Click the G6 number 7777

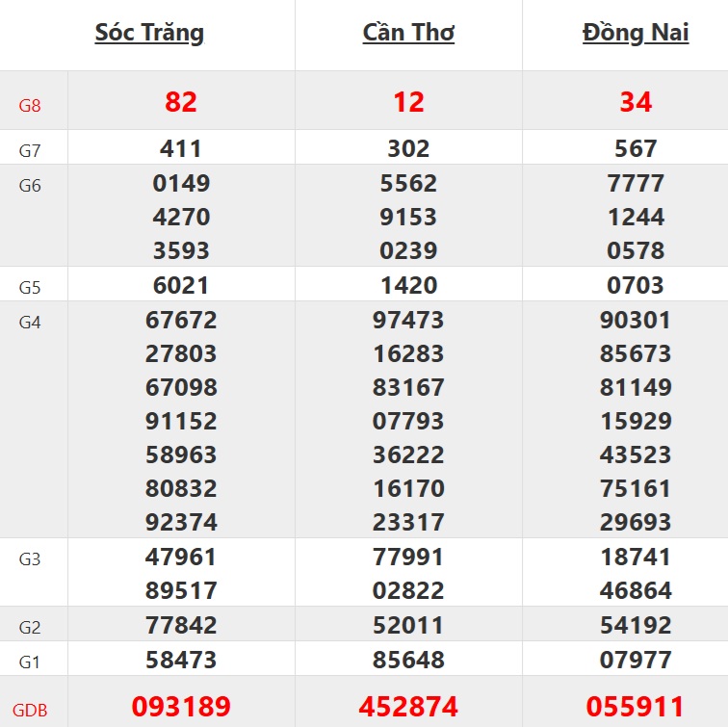click(636, 183)
